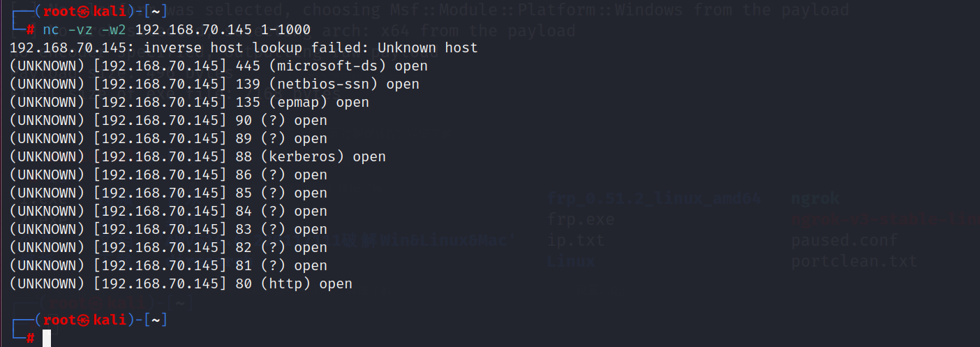
Task: Click the port 88 kerberos line
Action: coord(198,156)
